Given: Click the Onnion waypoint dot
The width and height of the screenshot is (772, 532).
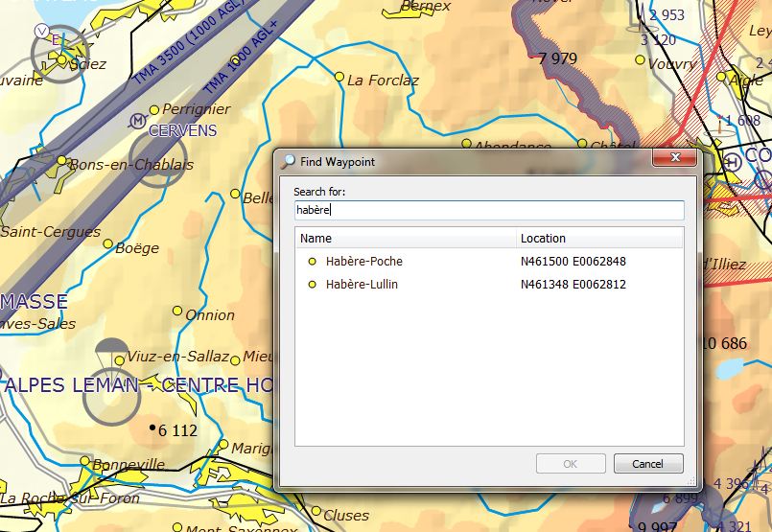Looking at the screenshot, I should point(177,311).
